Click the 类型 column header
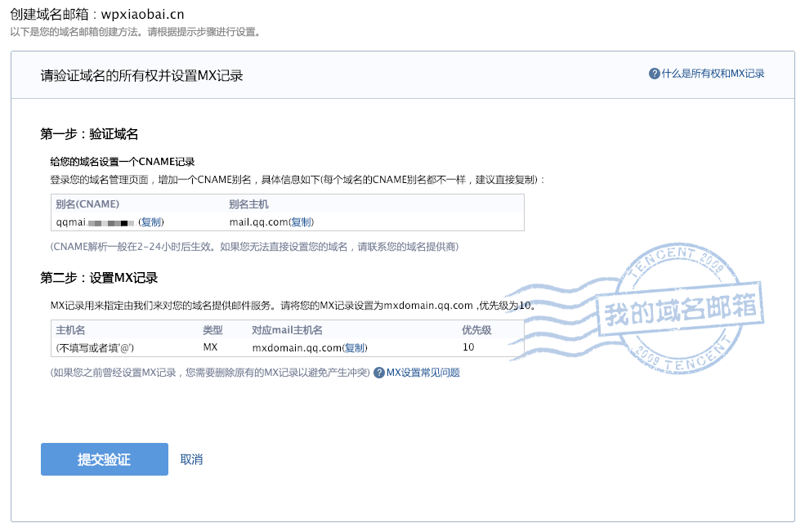 click(x=212, y=330)
